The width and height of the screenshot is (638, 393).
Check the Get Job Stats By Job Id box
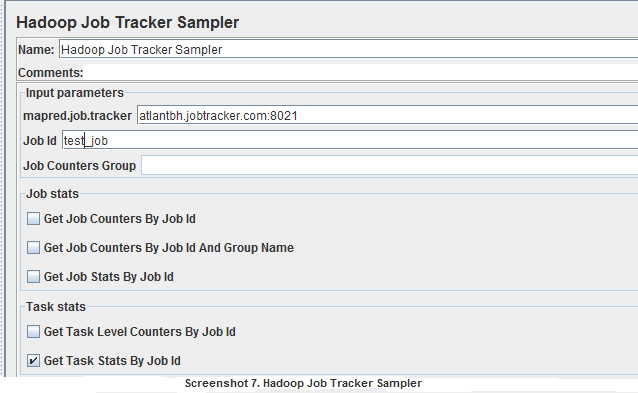point(33,277)
